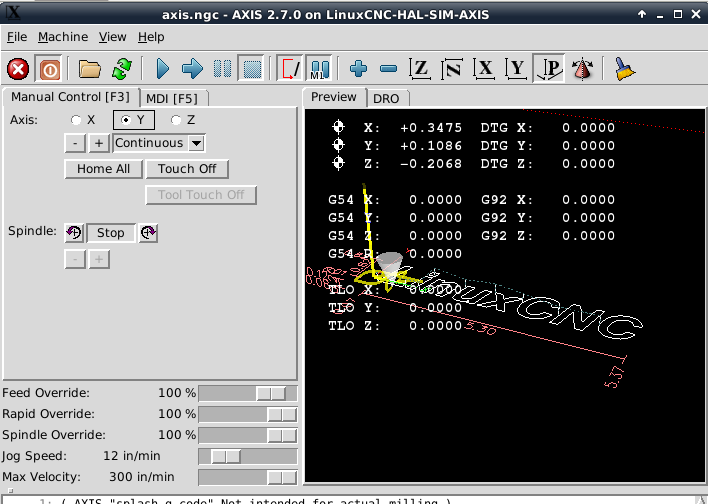Click the Touch Off button
Viewport: 708px width, 504px height.
click(187, 169)
